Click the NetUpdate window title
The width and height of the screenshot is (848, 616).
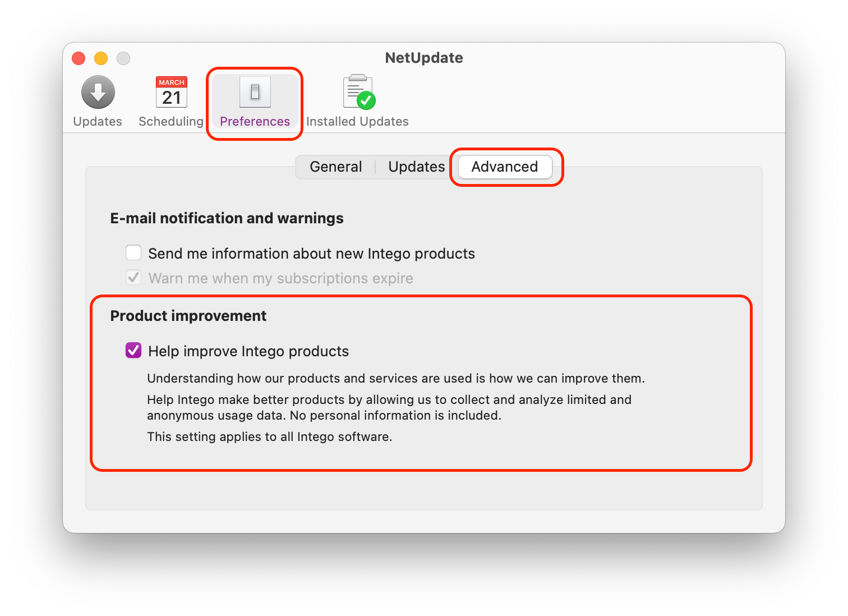(423, 57)
